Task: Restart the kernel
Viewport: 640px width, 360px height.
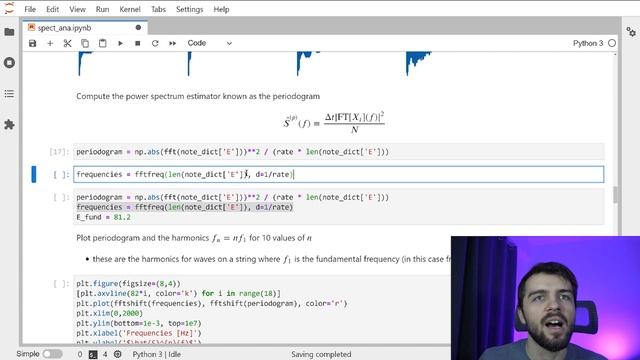Action: click(155, 43)
